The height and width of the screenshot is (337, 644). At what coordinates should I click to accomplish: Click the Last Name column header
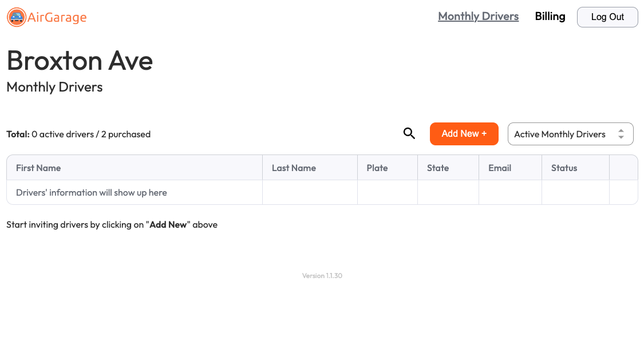[294, 168]
